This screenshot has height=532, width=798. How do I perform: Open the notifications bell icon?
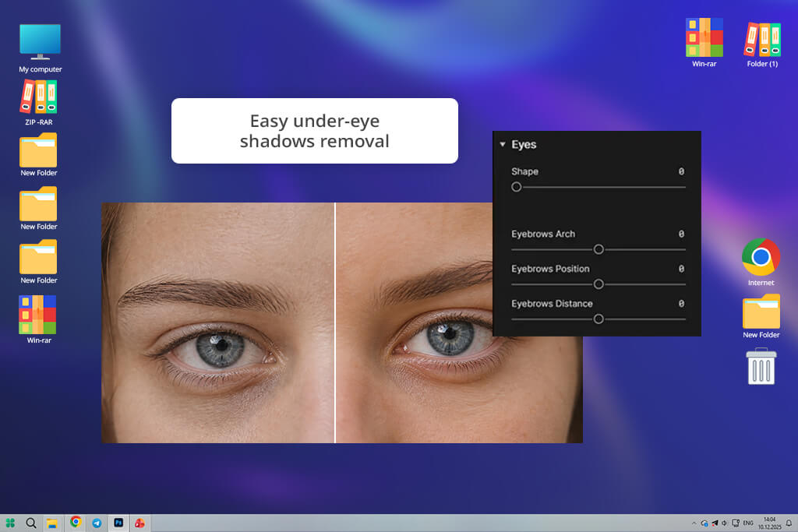coord(789,523)
